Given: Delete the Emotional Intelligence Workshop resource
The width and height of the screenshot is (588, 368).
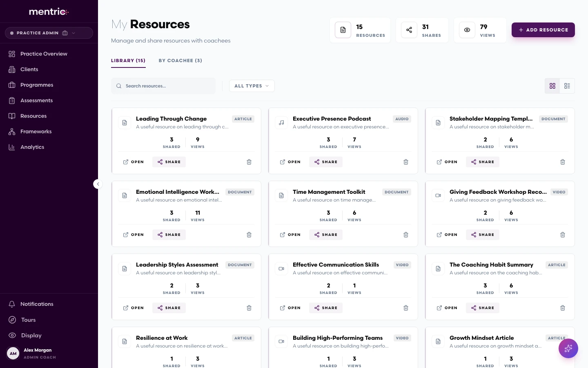Looking at the screenshot, I should click(x=249, y=235).
